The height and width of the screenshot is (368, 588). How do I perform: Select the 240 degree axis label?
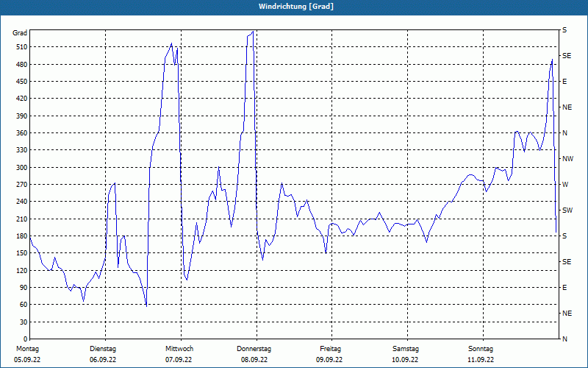(x=23, y=201)
